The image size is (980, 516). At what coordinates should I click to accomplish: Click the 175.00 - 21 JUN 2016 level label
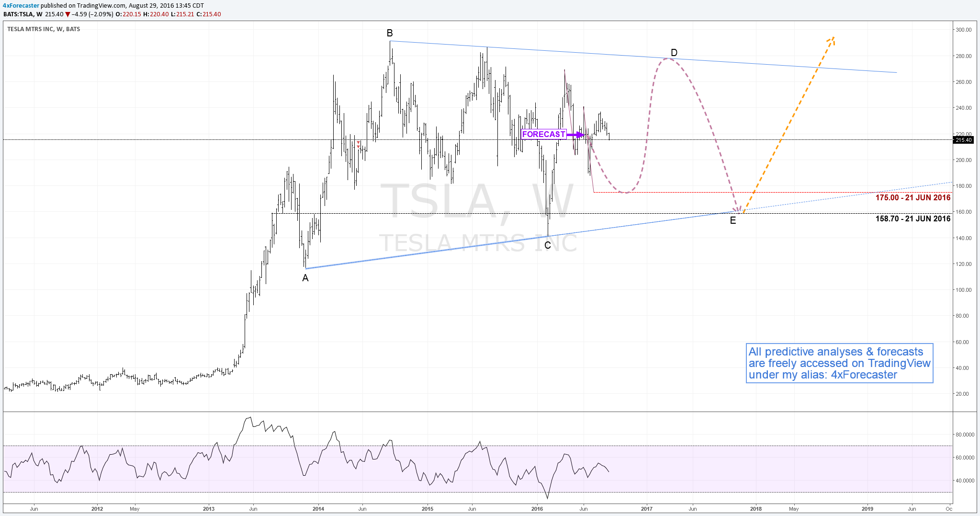point(913,197)
